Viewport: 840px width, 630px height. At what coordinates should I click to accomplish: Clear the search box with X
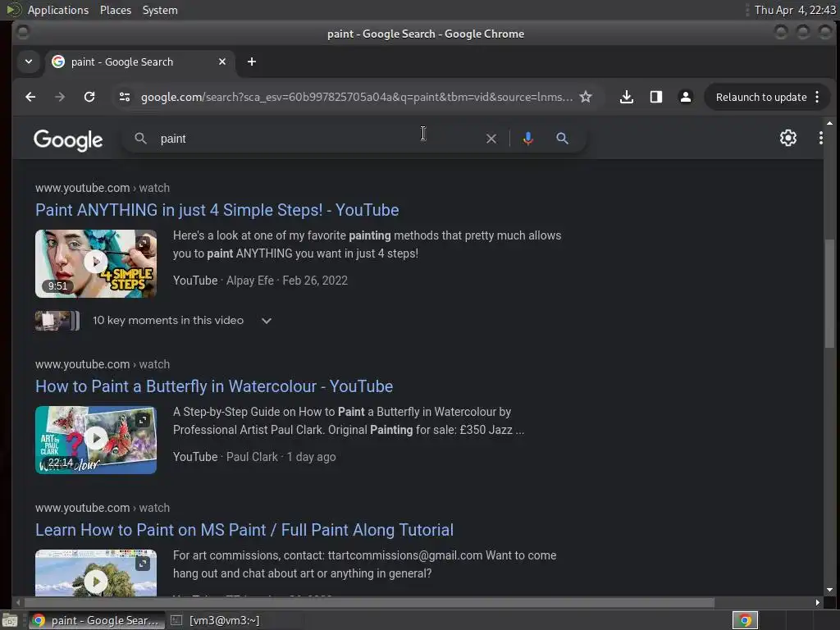[491, 139]
